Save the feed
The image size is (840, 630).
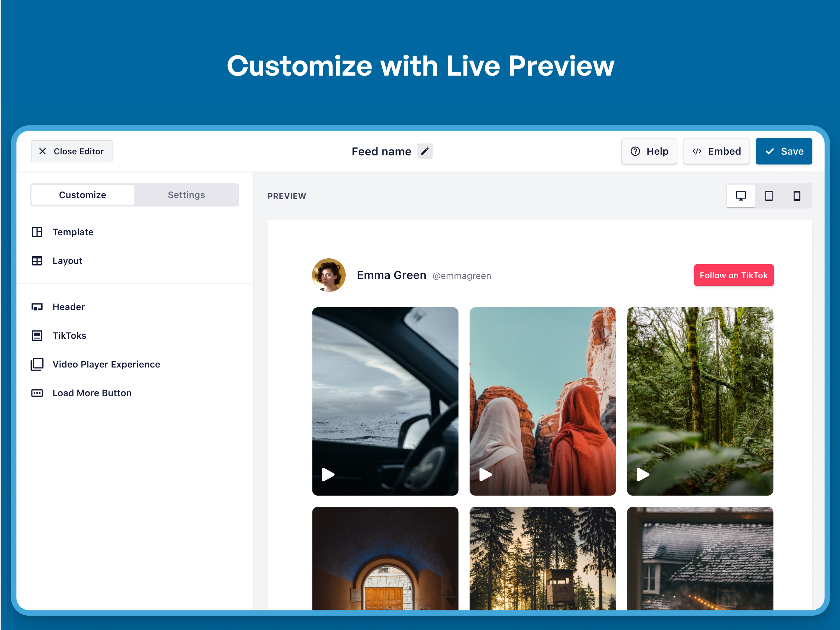tap(783, 151)
